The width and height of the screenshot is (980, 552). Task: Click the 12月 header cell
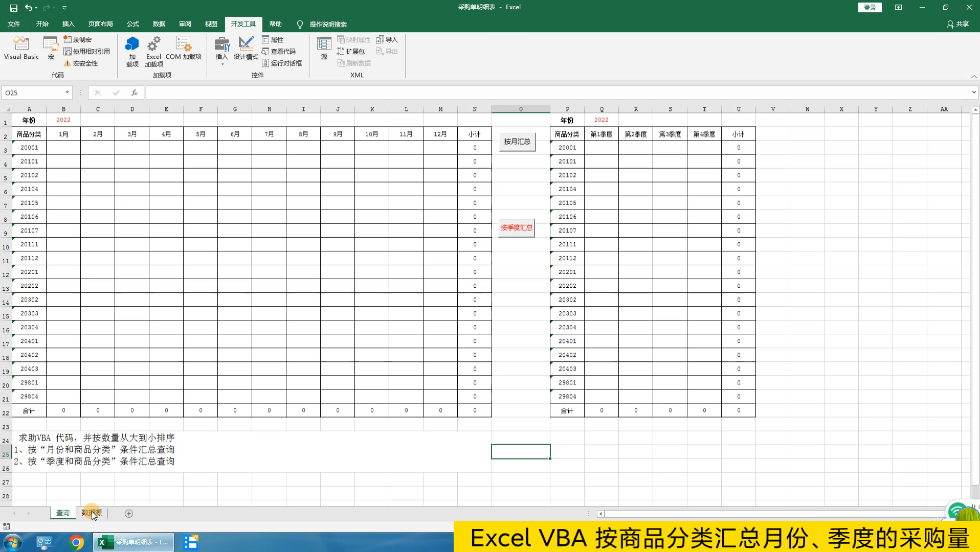point(440,134)
